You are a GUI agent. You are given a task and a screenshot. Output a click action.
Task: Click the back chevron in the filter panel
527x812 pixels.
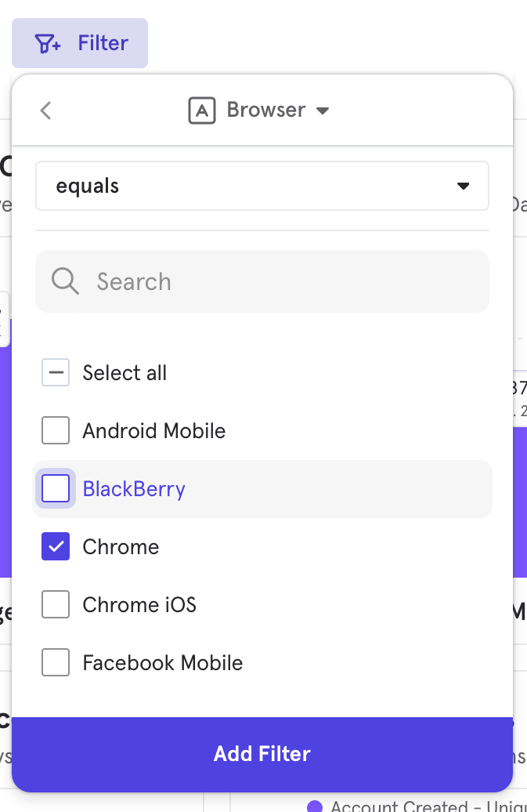(45, 110)
